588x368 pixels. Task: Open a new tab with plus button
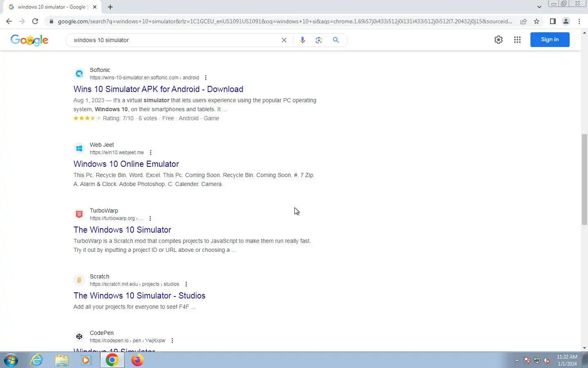110,7
